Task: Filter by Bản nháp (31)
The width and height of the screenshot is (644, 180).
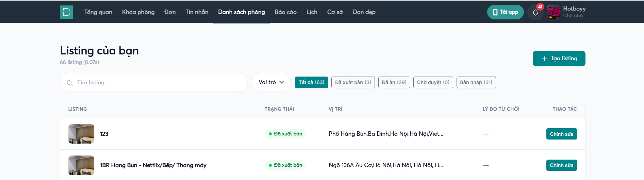Action: [x=476, y=82]
